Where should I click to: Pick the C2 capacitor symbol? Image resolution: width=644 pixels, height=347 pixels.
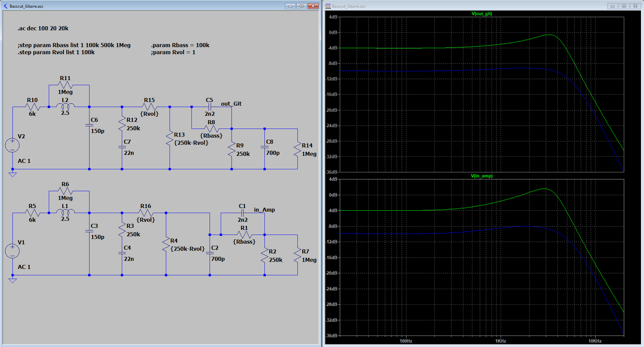(210, 253)
